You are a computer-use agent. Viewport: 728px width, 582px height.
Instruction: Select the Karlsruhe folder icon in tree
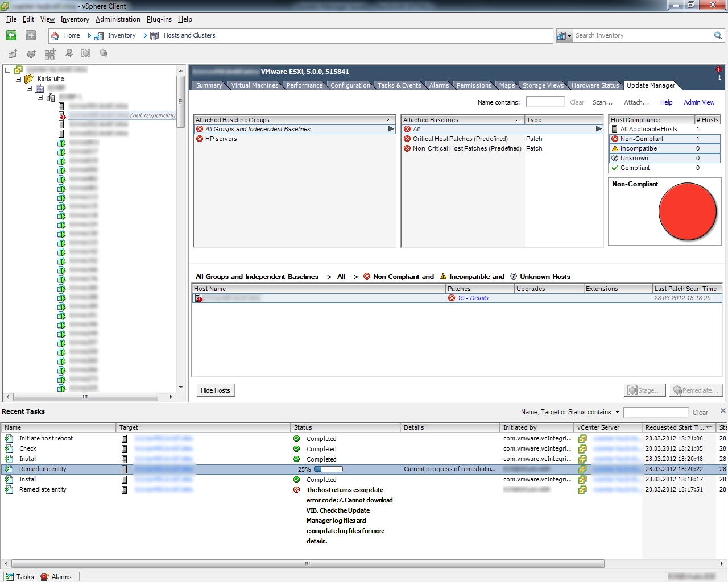29,79
